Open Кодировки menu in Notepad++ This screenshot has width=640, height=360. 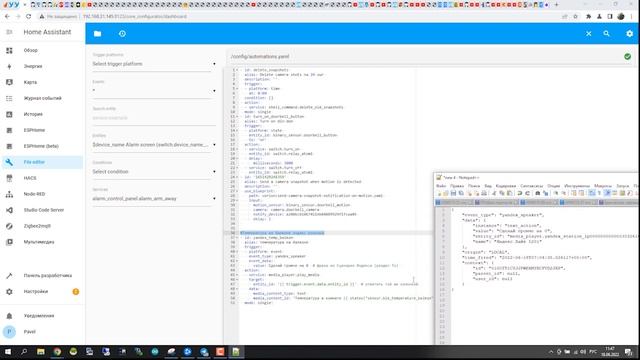coord(506,186)
